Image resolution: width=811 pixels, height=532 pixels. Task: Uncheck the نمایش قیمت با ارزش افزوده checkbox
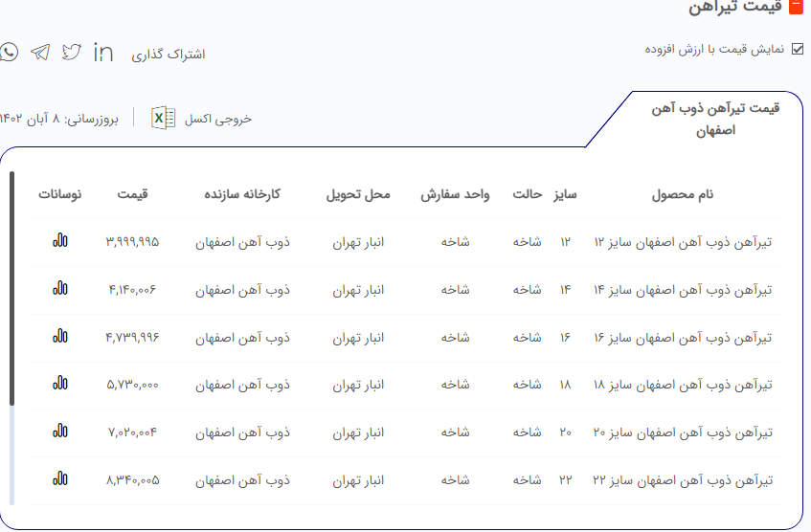tap(797, 49)
